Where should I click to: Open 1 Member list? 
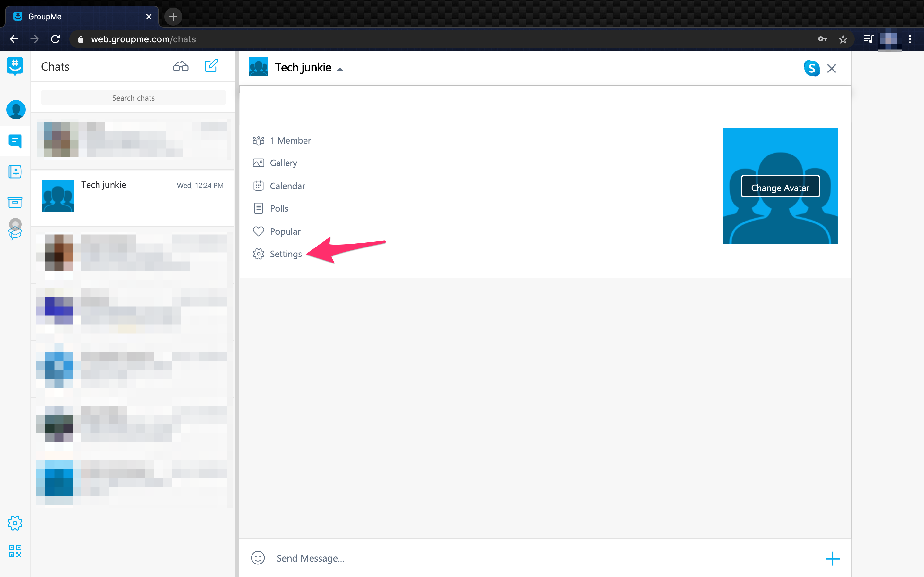pyautogui.click(x=290, y=140)
